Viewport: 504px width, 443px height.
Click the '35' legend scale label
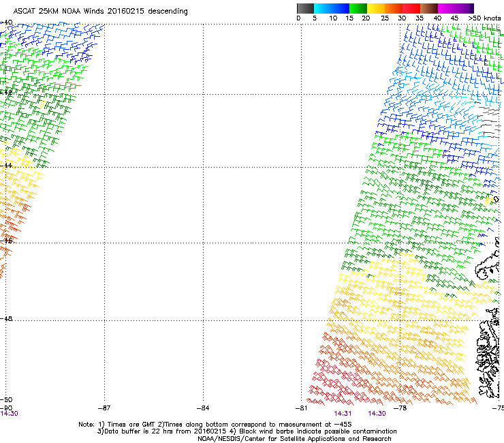tap(419, 18)
